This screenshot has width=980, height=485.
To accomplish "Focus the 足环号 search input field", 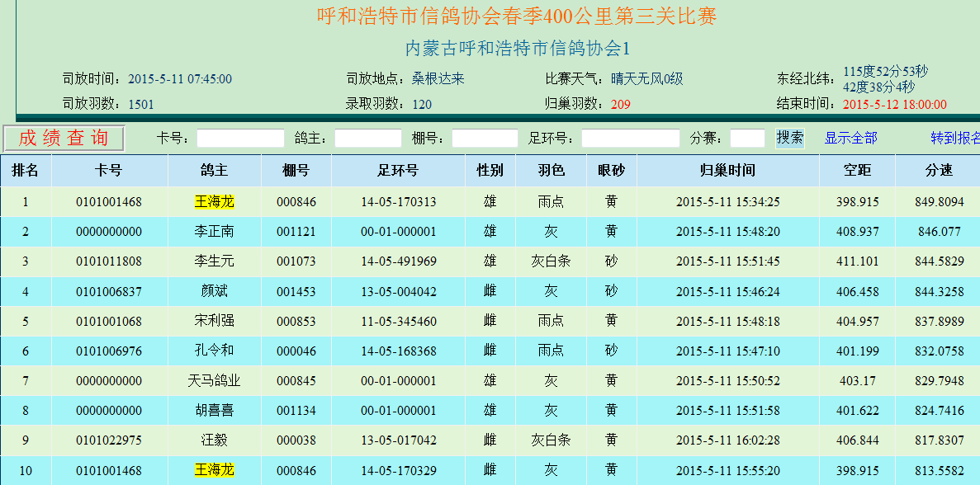I will pos(630,138).
